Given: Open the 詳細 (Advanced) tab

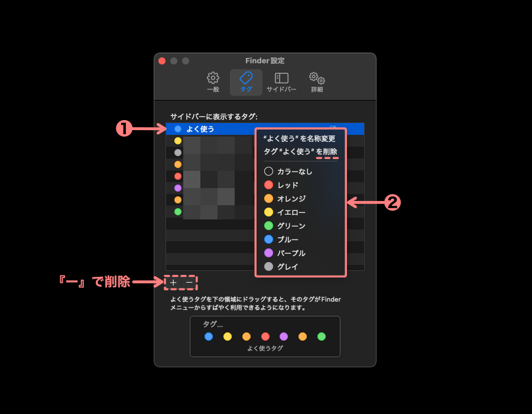Looking at the screenshot, I should pyautogui.click(x=317, y=82).
